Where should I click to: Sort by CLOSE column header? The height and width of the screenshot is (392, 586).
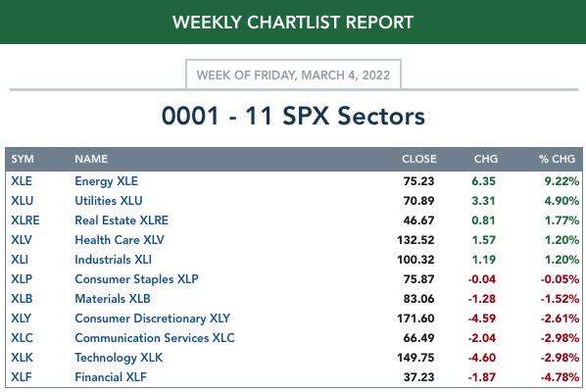coord(419,159)
